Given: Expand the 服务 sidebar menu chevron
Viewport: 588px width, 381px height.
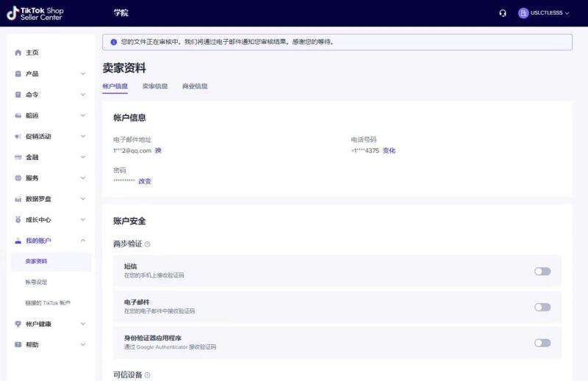Looking at the screenshot, I should click(83, 178).
